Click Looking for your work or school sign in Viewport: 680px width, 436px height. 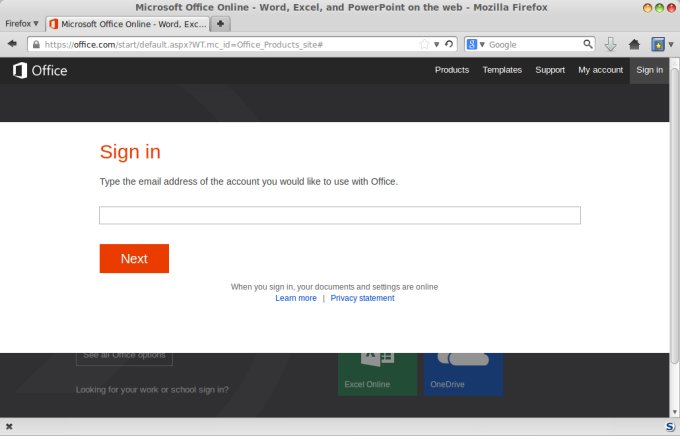(x=152, y=390)
